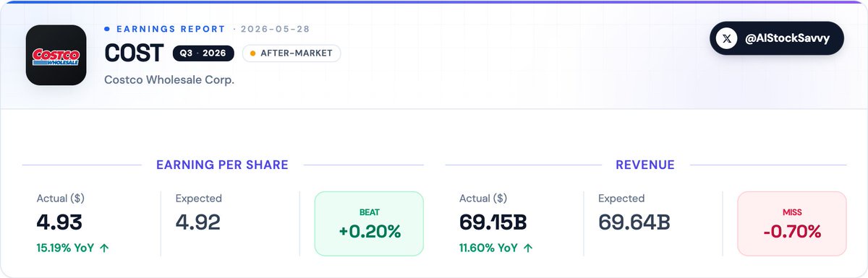Click the Actual ($) label under EPS

click(x=61, y=198)
